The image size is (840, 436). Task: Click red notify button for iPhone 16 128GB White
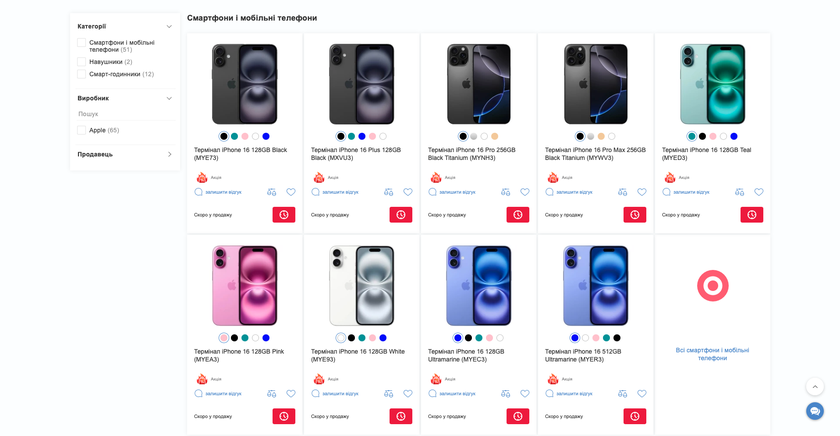400,416
